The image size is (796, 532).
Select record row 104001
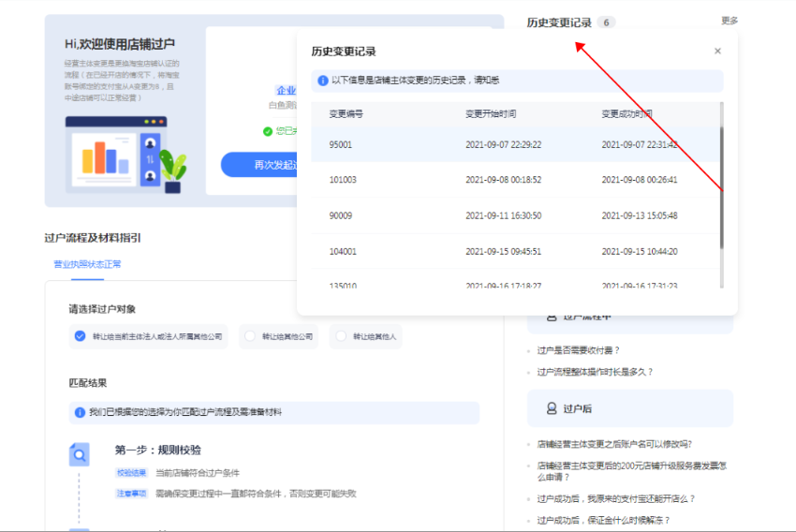point(516,251)
